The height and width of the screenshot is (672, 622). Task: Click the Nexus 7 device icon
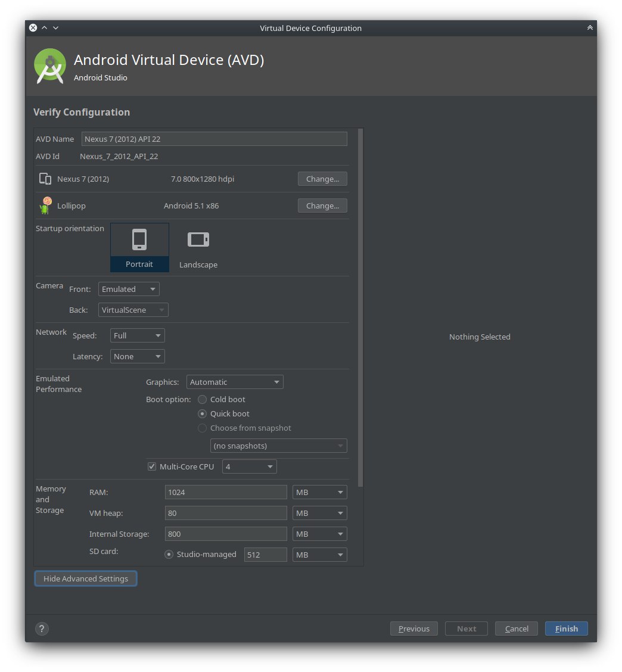[x=45, y=179]
